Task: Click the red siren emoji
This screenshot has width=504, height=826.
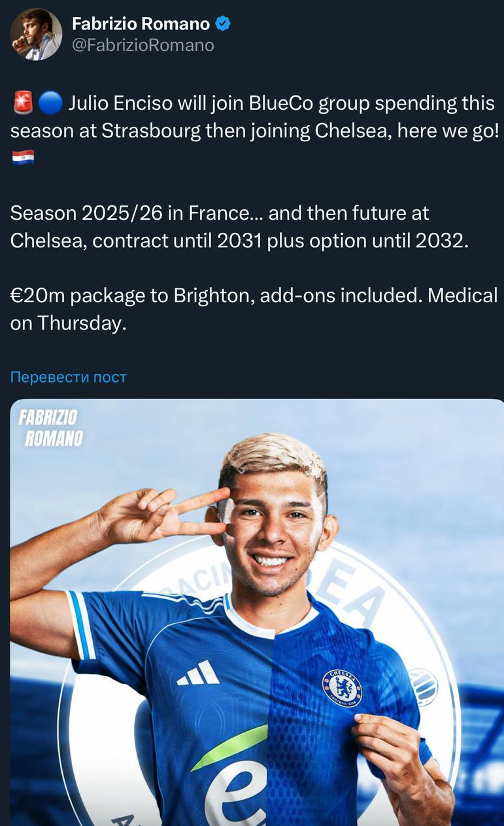Action: 24,103
